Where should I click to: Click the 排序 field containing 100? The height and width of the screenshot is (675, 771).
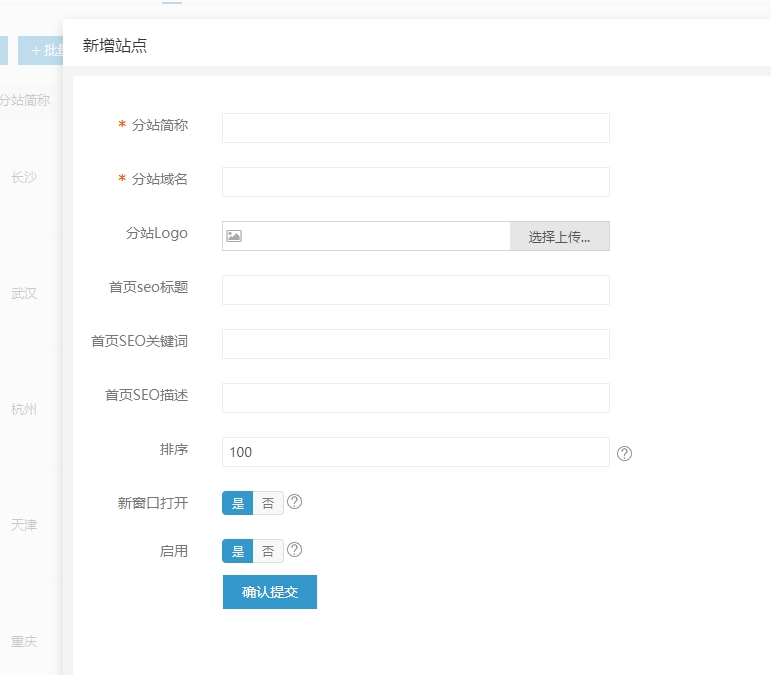click(x=415, y=452)
